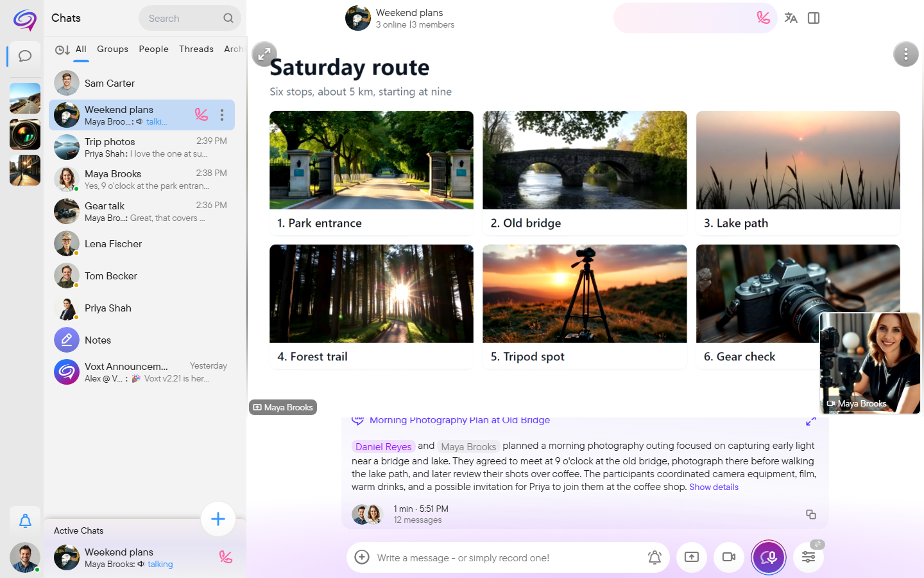Open your profile avatar at bottom left
924x578 pixels.
tap(25, 557)
